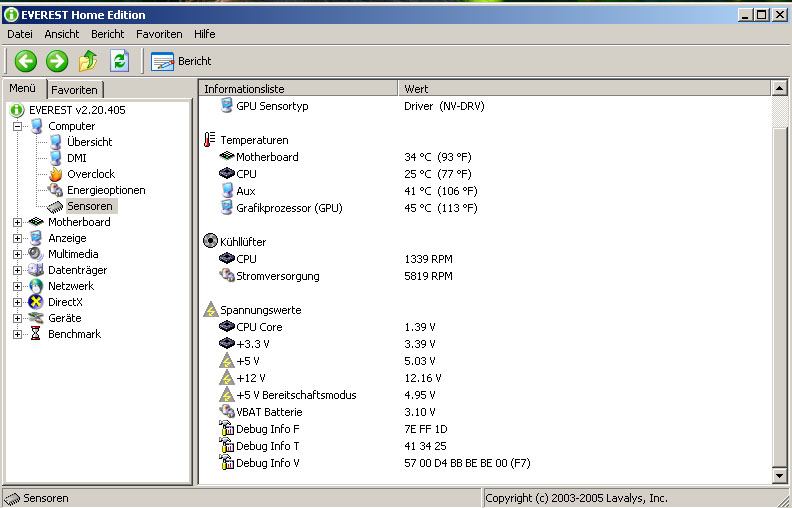
Task: Click the scrollbar down arrow
Action: tap(779, 475)
